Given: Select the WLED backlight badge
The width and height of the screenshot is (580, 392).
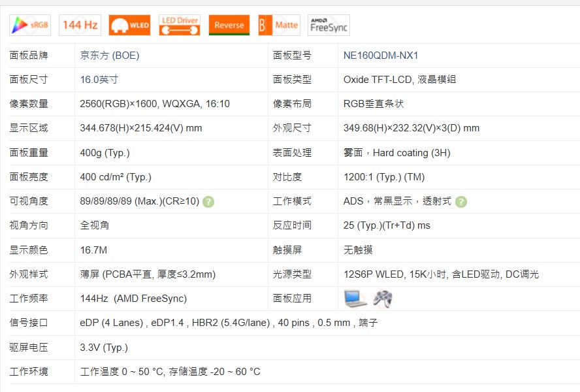Looking at the screenshot, I should [x=130, y=25].
